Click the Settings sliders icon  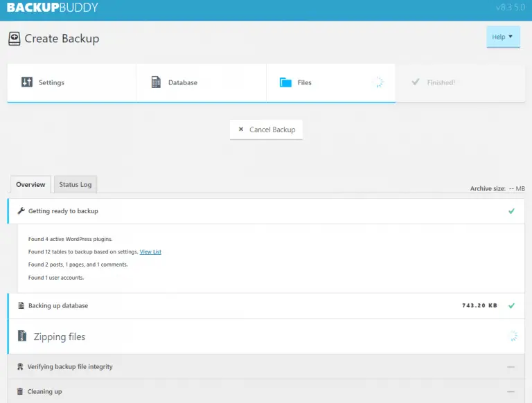(27, 82)
